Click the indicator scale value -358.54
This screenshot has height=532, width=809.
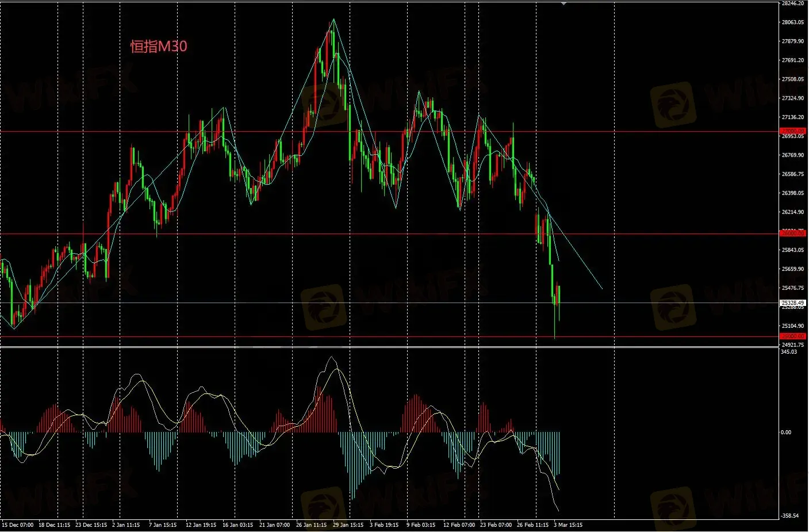[789, 516]
